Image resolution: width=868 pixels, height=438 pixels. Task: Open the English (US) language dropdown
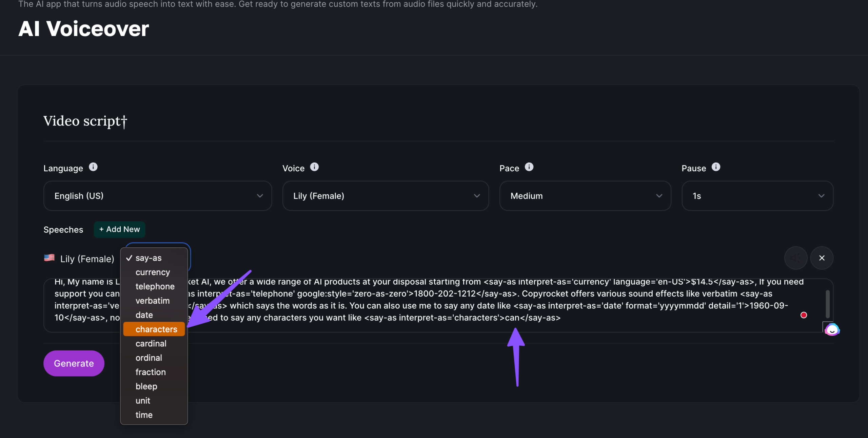click(x=158, y=196)
